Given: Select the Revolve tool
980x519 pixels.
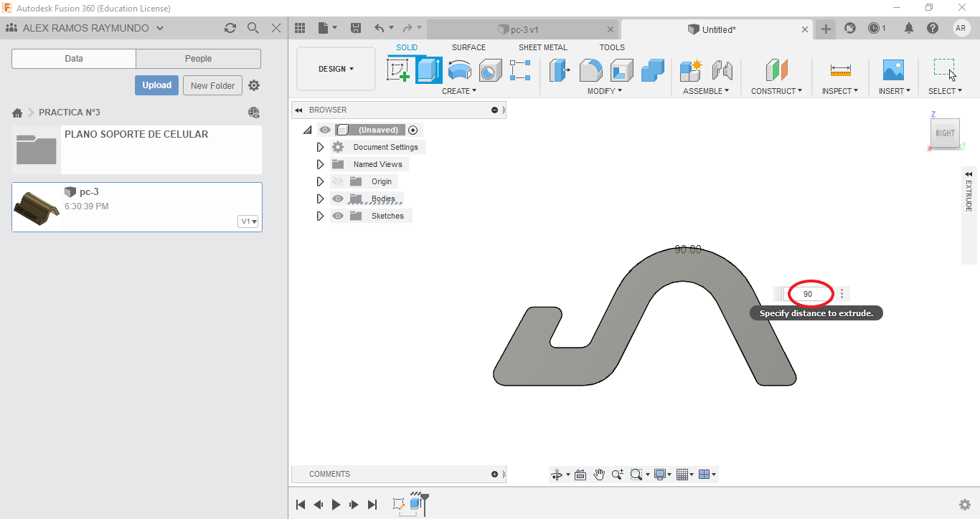Looking at the screenshot, I should [459, 70].
